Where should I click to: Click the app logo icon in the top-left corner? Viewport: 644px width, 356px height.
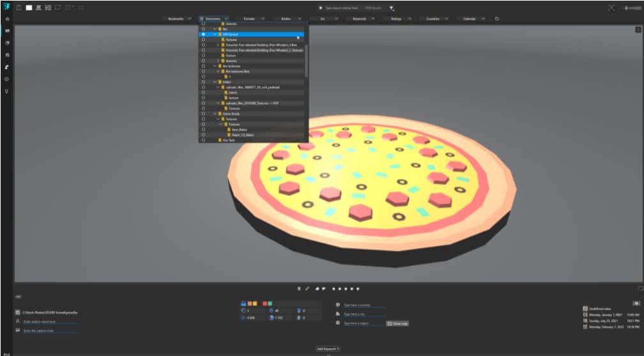(6, 7)
